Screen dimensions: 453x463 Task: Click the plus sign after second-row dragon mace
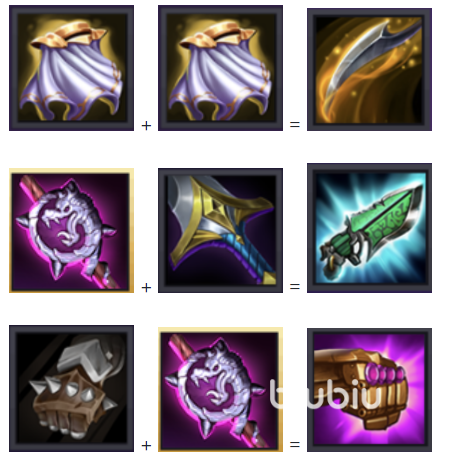click(146, 288)
